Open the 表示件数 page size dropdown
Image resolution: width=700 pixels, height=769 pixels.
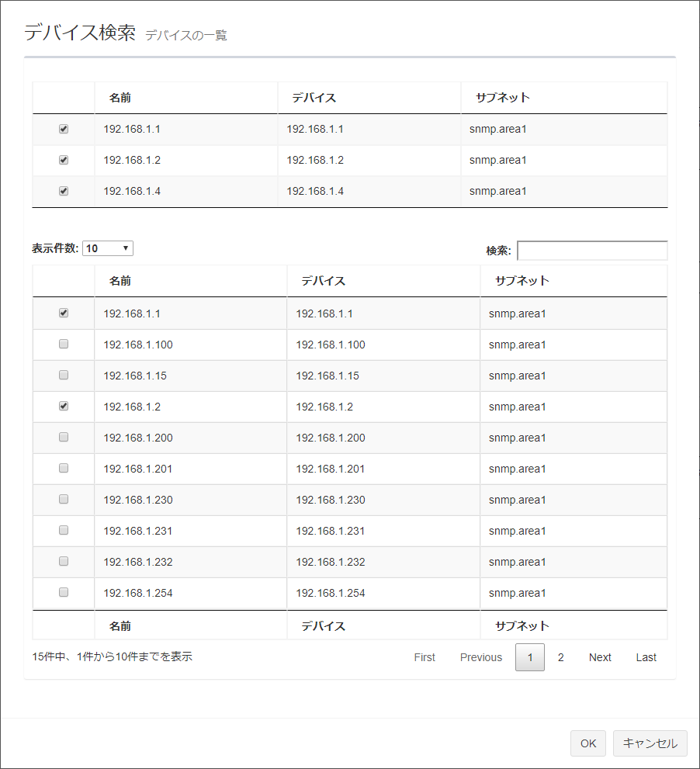pyautogui.click(x=108, y=248)
